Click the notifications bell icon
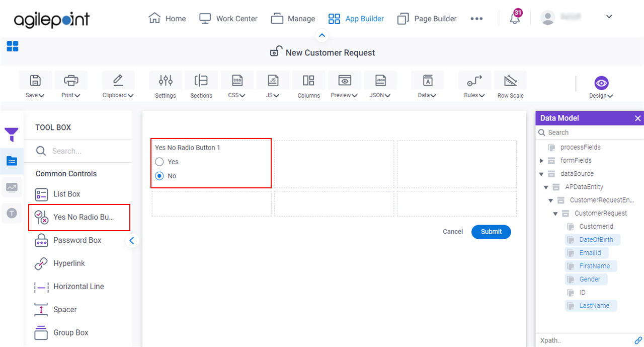The height and width of the screenshot is (347, 644). click(515, 19)
